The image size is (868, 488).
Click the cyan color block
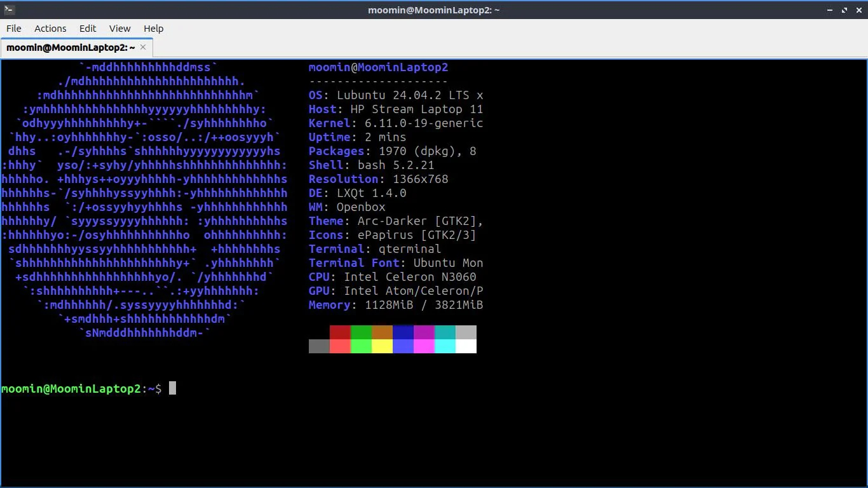445,346
